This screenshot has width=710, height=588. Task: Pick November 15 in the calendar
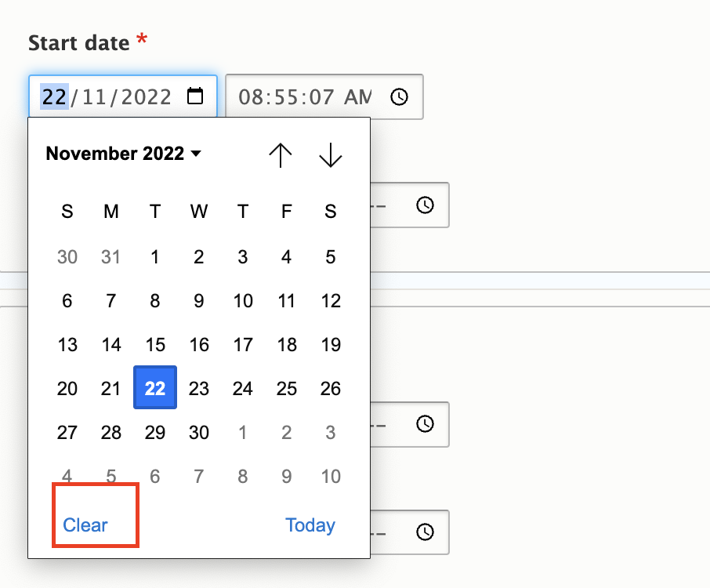155,344
